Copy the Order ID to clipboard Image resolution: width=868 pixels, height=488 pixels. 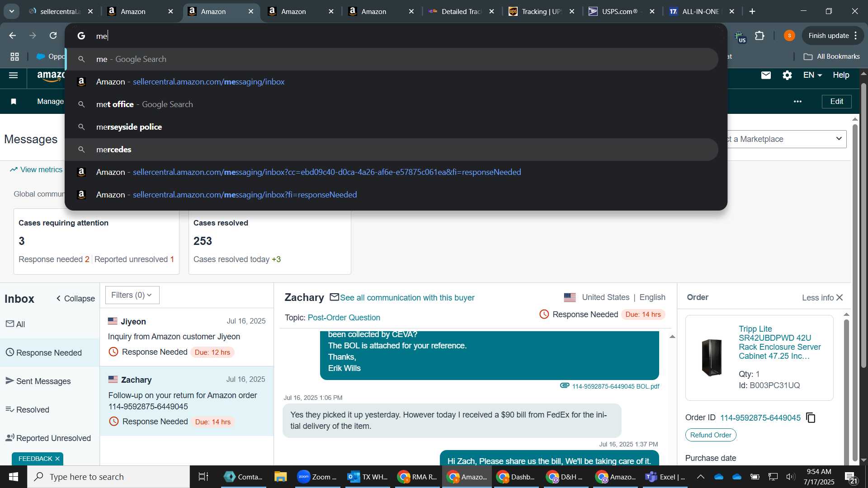811,418
